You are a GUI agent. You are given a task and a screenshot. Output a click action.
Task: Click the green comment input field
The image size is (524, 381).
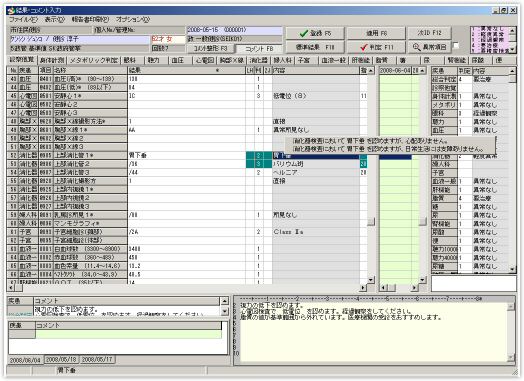click(x=128, y=334)
